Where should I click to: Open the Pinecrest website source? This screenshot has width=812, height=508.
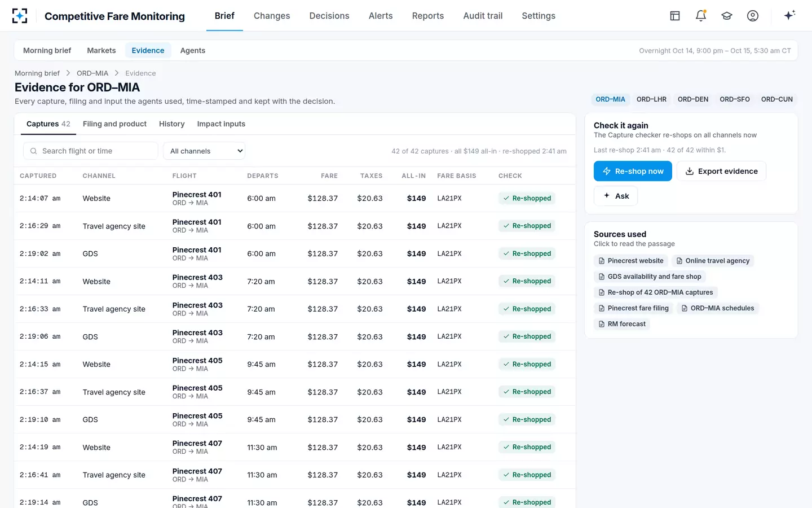[631, 261]
